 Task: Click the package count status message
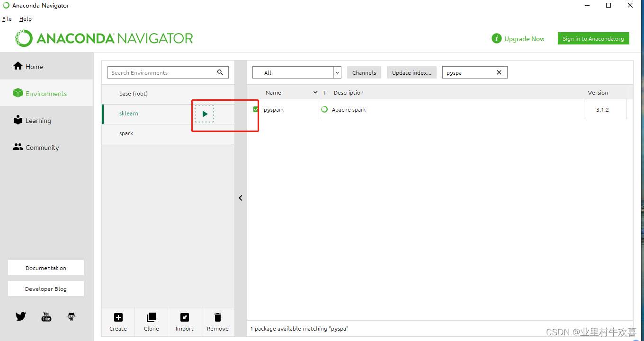click(299, 329)
